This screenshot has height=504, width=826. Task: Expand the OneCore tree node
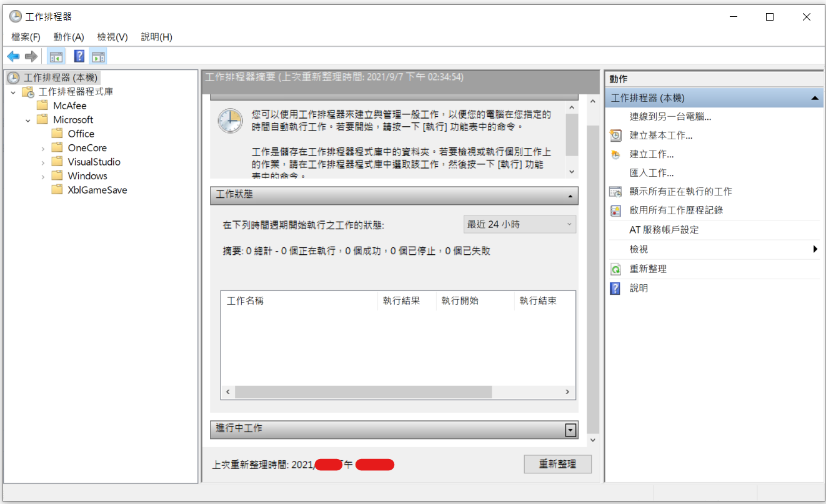[x=43, y=148]
